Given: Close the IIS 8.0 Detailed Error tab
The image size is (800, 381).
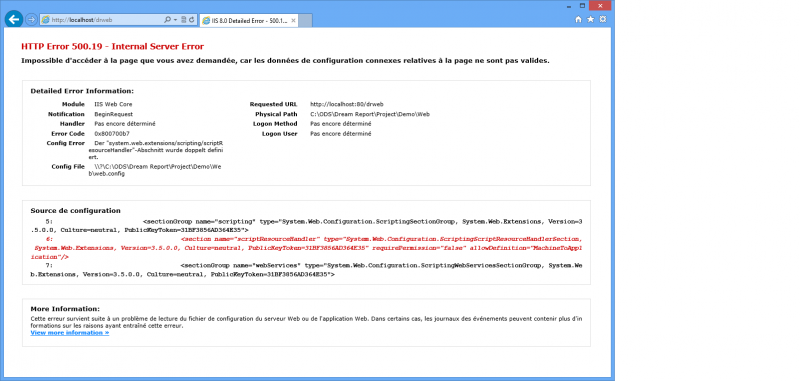Looking at the screenshot, I should [292, 20].
